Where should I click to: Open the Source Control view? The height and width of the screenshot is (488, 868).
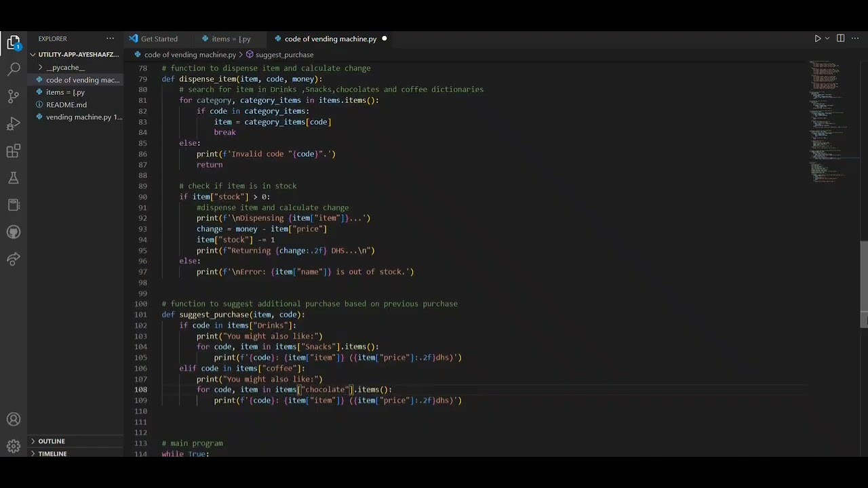tap(14, 96)
